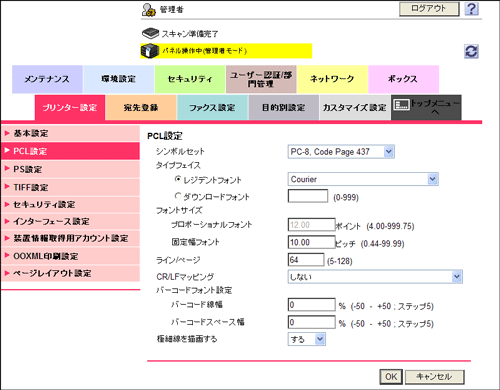The image size is (500, 390).
Task: Open シンボルセット dropdown PC-8 Code Page 437
Action: [341, 152]
